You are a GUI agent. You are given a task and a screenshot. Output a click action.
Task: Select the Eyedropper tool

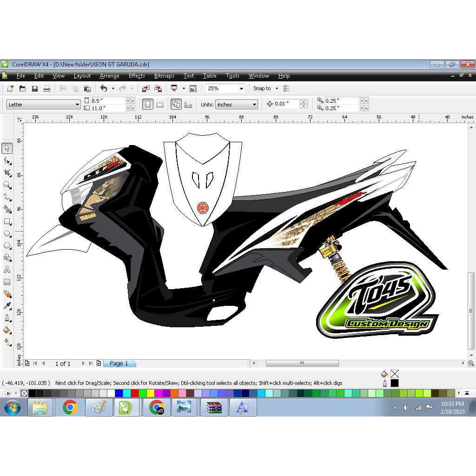[x=7, y=305]
